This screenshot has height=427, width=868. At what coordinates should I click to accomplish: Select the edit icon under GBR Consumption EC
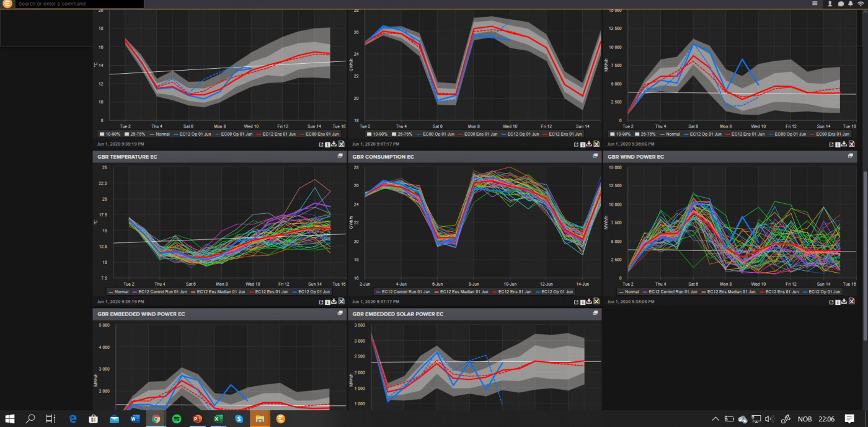coord(577,302)
